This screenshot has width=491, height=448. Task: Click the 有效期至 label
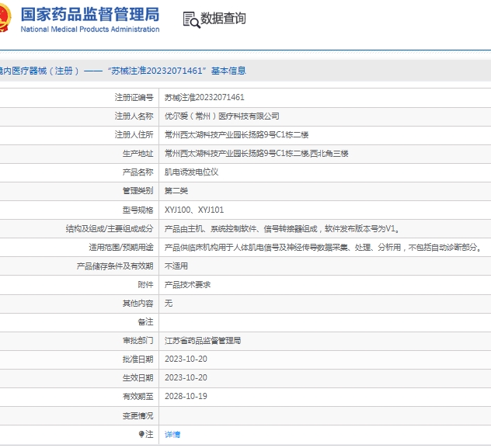click(138, 397)
